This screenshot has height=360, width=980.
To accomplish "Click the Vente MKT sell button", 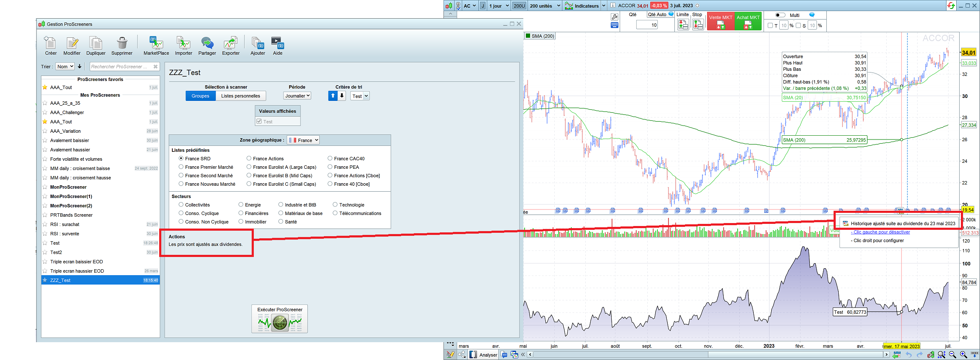I will (x=721, y=21).
